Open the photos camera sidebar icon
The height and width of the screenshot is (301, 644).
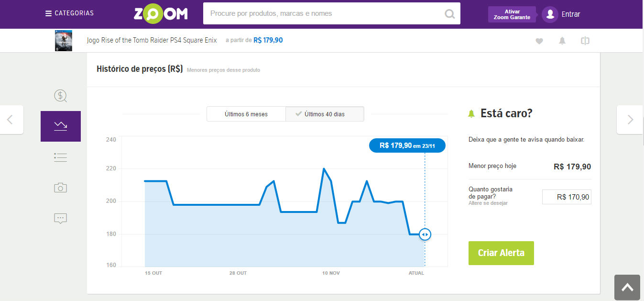coord(61,188)
